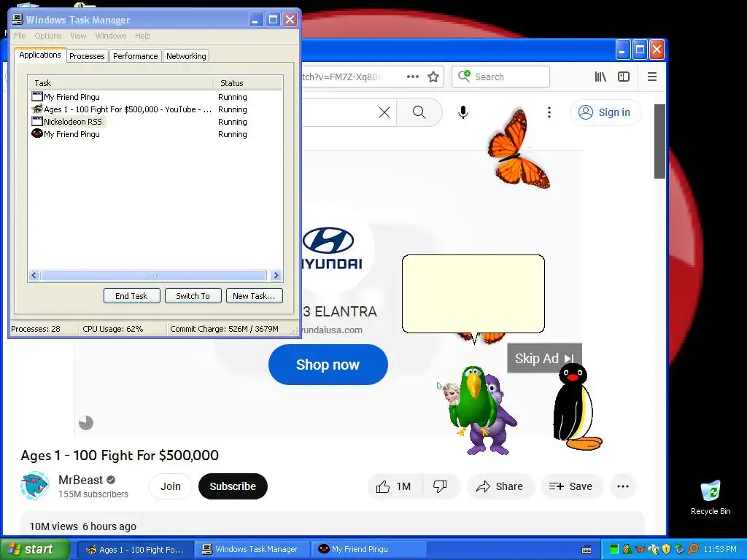Switch to the Networking tab
The height and width of the screenshot is (560, 747).
186,56
